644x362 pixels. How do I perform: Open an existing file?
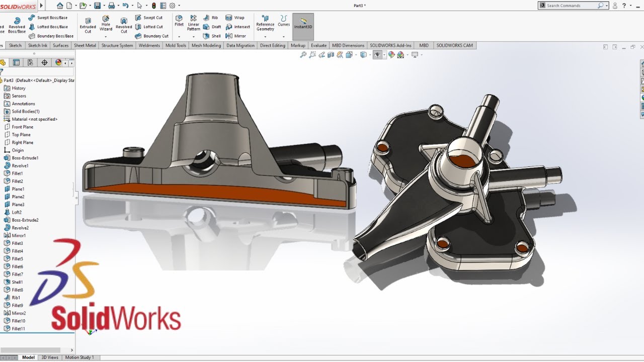[82, 6]
